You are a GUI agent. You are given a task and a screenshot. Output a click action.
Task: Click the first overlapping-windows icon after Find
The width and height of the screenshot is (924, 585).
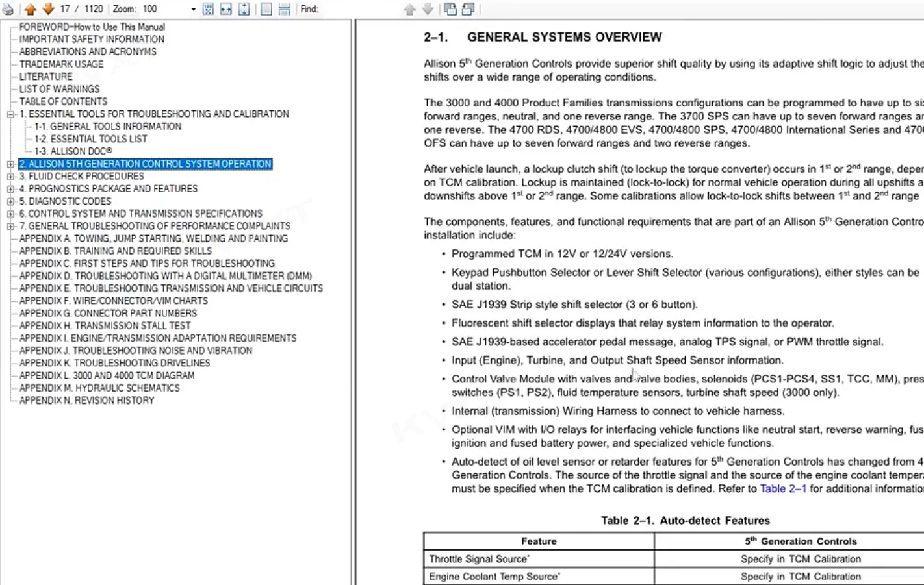(450, 9)
